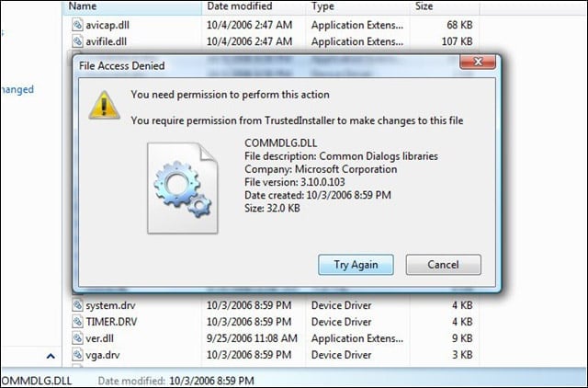Click File version 3.10.0.103 line
588x388 pixels.
coord(295,182)
